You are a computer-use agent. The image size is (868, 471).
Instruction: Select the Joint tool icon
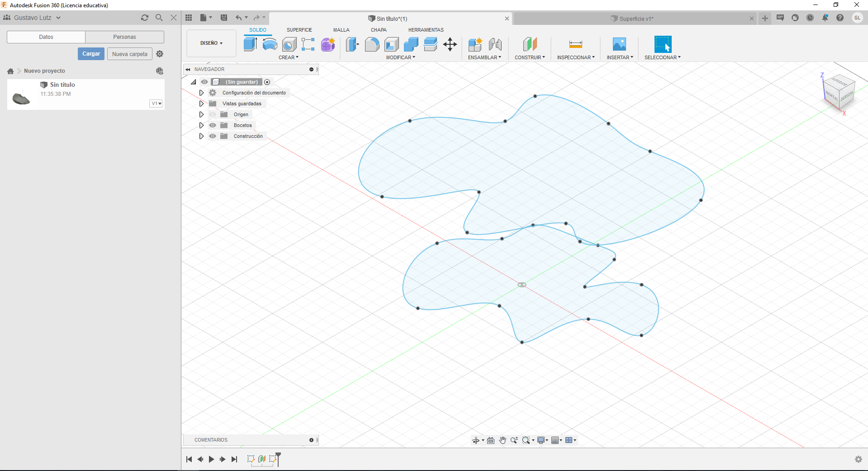tap(495, 44)
